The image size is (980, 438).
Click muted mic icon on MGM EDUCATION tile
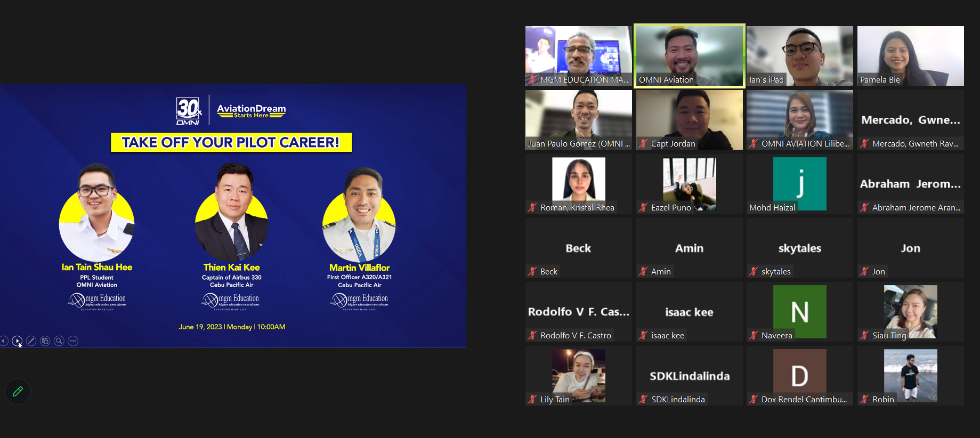click(x=532, y=80)
